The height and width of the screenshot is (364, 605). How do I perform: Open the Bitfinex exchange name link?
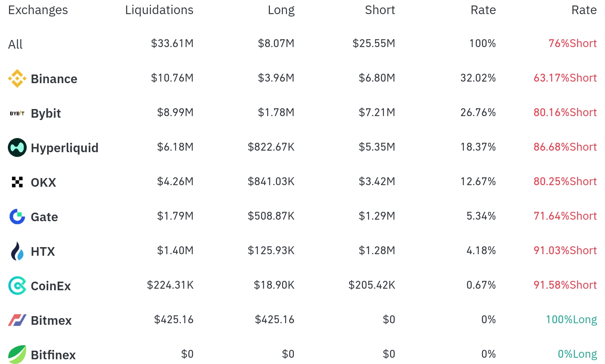(x=53, y=355)
